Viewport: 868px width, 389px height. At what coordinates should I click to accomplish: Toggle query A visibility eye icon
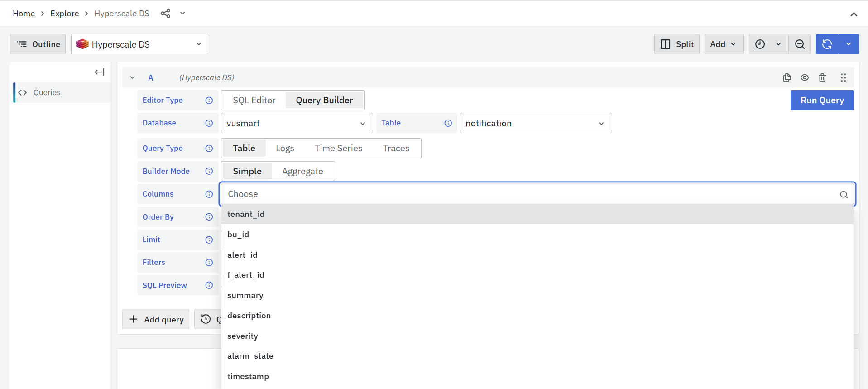tap(805, 77)
